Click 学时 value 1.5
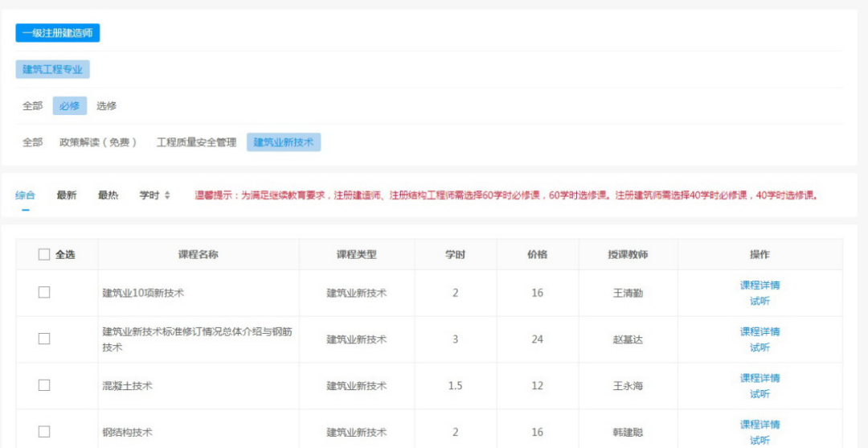868x448 pixels. [x=455, y=386]
